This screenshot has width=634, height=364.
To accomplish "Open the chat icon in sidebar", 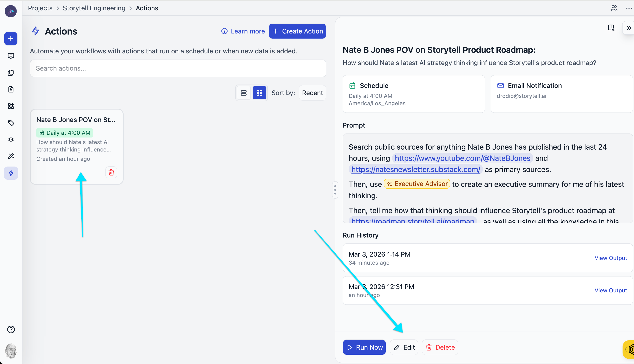I will [11, 56].
